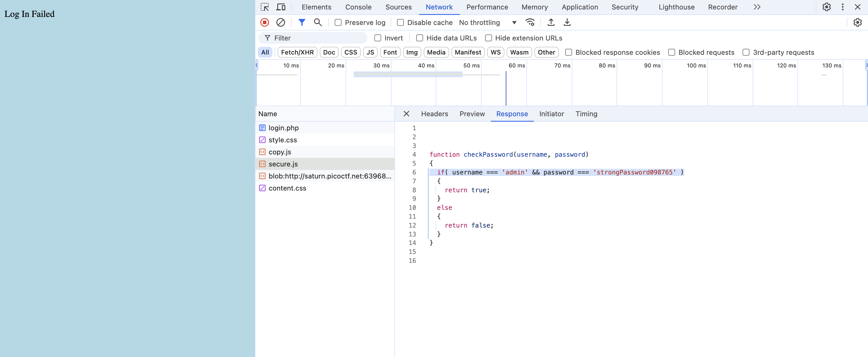Open network panel settings gear
The width and height of the screenshot is (868, 357).
[857, 23]
